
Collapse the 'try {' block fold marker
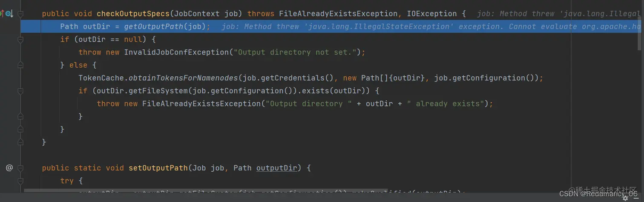(x=20, y=181)
